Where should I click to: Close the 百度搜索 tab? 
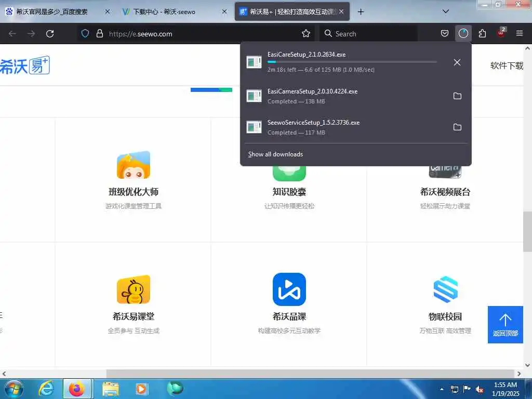(x=107, y=11)
